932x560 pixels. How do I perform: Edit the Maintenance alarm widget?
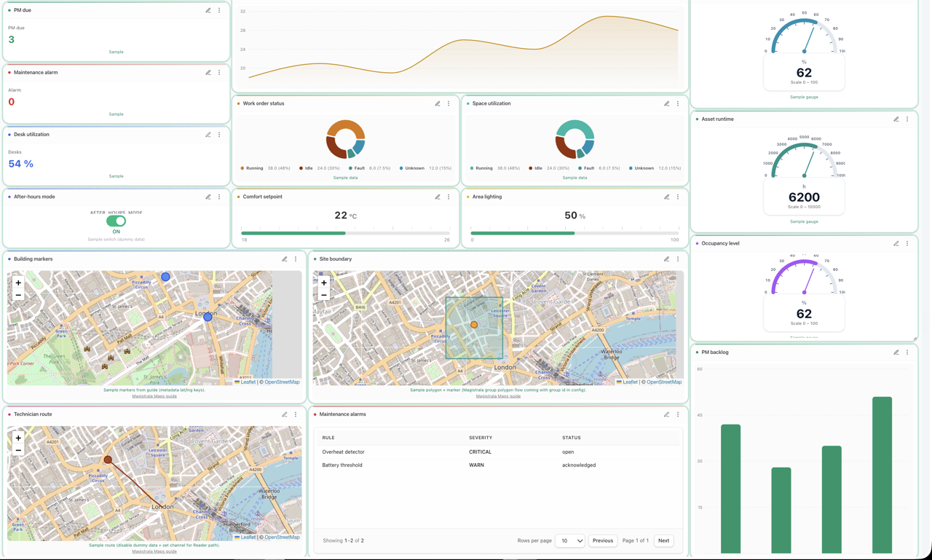(208, 73)
